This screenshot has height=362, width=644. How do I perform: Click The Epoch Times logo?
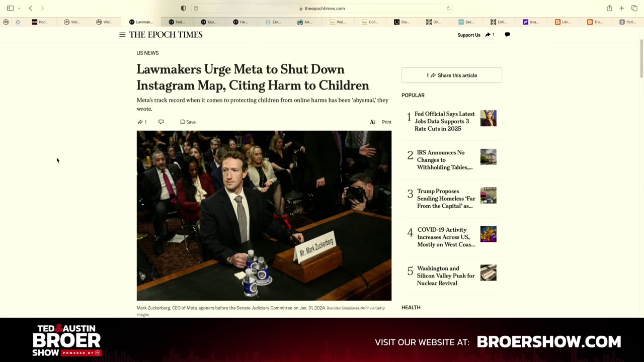[166, 35]
